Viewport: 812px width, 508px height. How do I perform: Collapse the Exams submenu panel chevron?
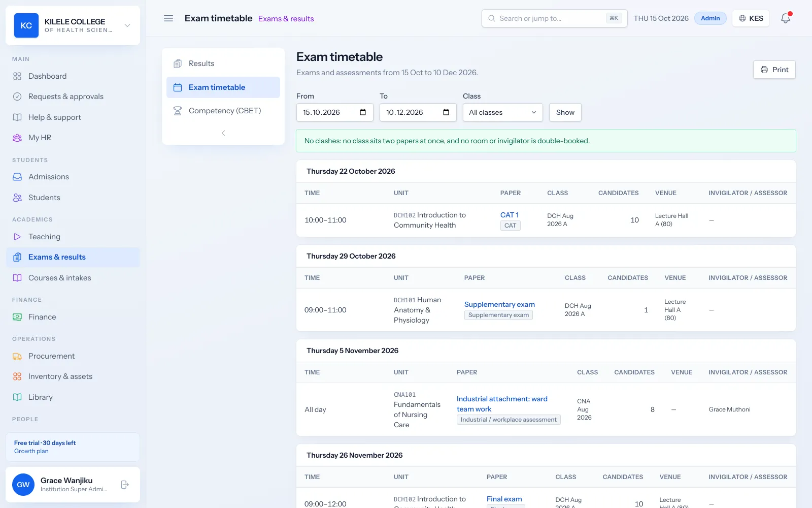[x=223, y=133]
